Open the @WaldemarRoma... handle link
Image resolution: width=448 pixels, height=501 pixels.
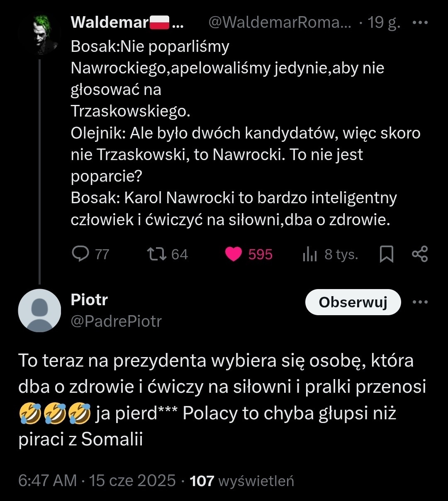coord(279,22)
